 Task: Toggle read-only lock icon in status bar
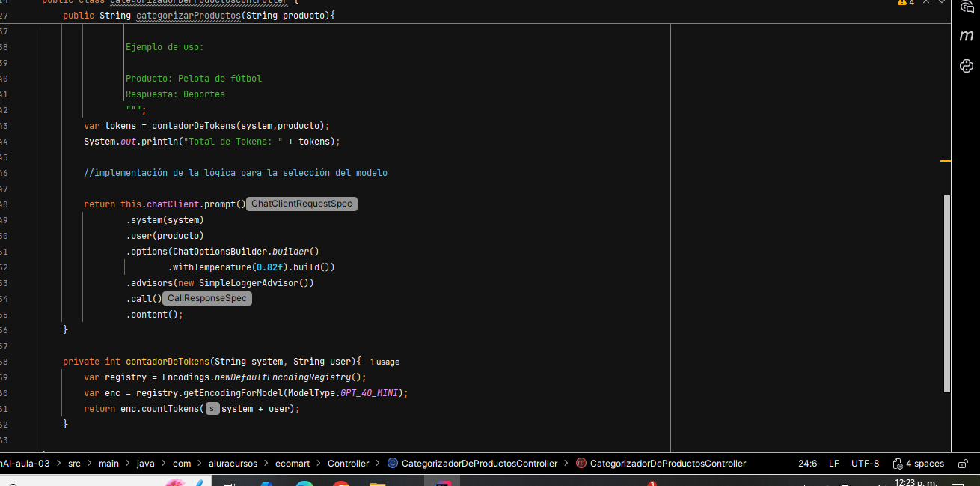(x=963, y=464)
